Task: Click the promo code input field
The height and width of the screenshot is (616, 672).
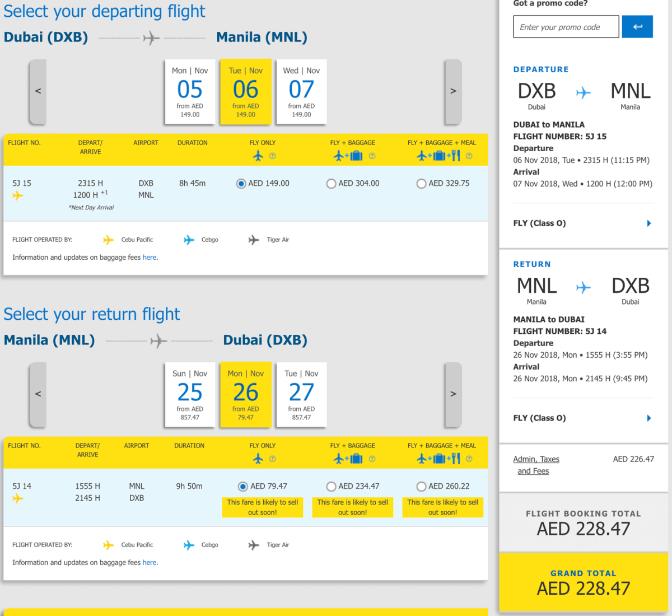Action: 566,27
